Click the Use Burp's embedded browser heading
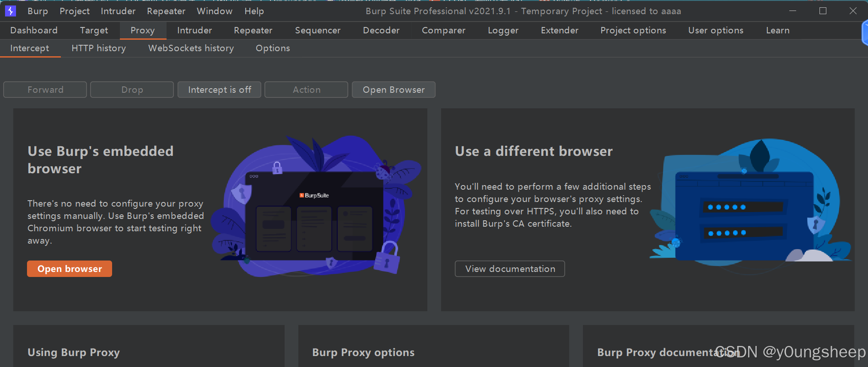This screenshot has height=367, width=868. (101, 160)
